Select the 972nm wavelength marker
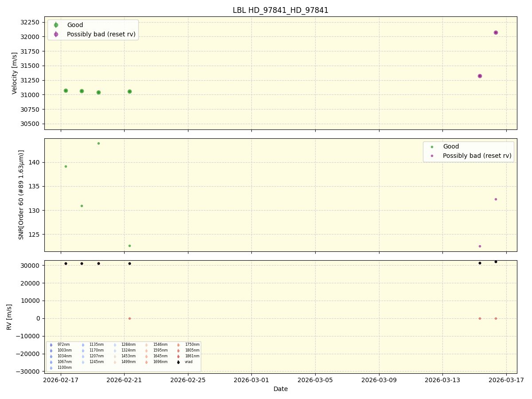Viewport: 532px width, 399px height. (51, 344)
